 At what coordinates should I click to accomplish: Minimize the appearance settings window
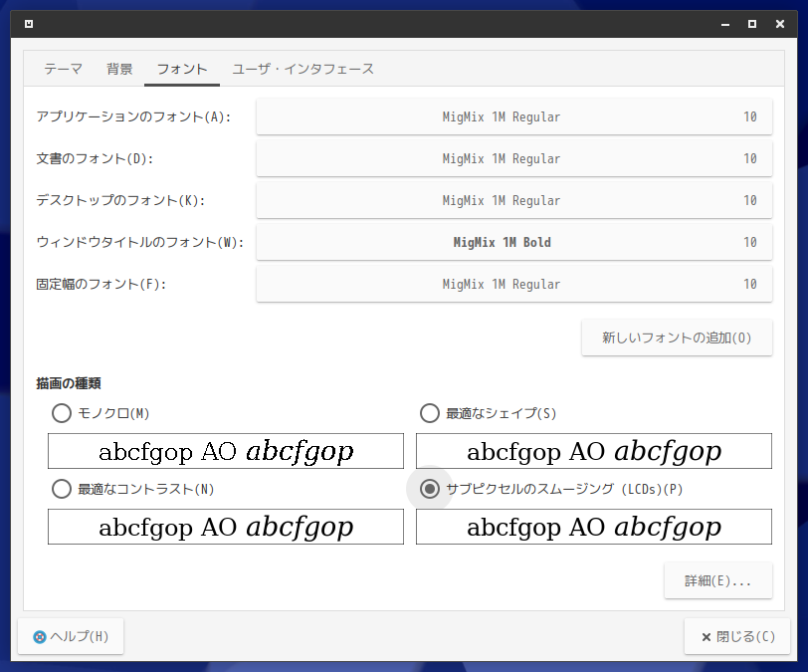pos(725,24)
